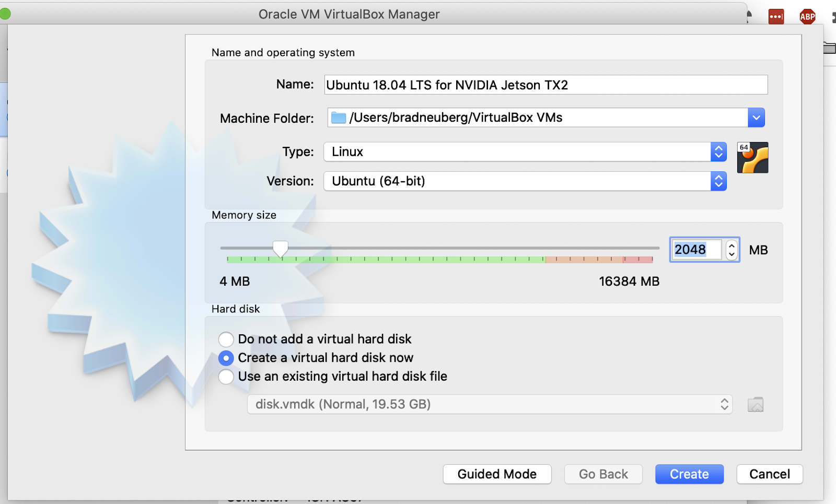Click the '16384 MB' maximum memory label
This screenshot has height=504, width=836.
coord(629,282)
